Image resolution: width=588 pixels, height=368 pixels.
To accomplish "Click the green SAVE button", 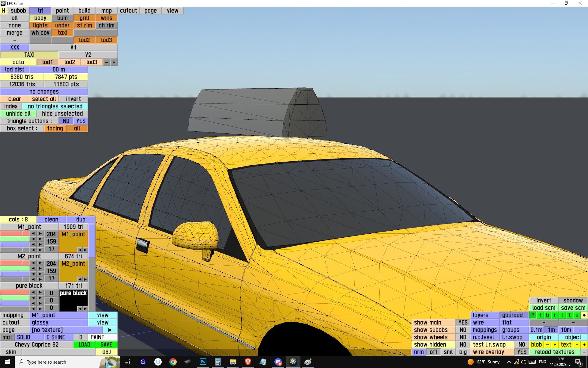I will 106,345.
